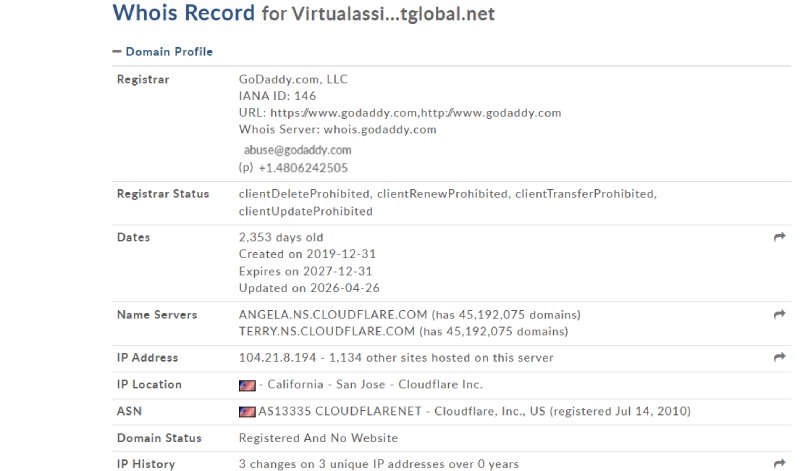The height and width of the screenshot is (471, 800).
Task: Click the share arrow in Dates row
Action: (x=779, y=237)
